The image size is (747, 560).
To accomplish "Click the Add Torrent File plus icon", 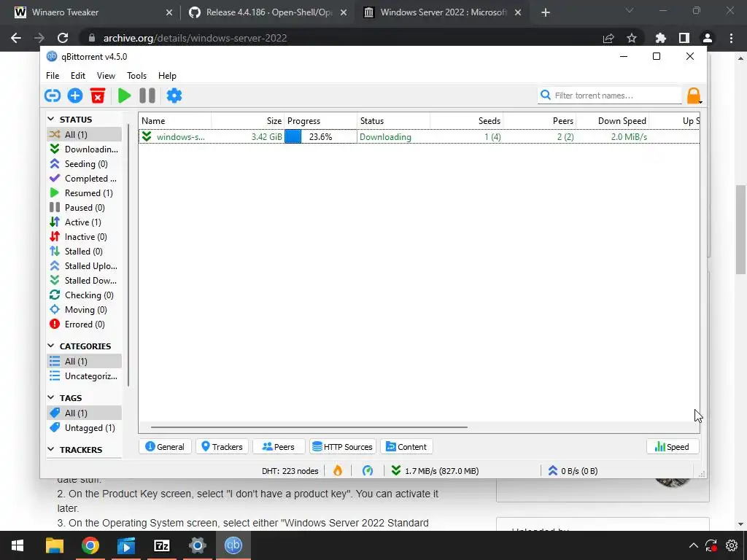I will click(75, 96).
